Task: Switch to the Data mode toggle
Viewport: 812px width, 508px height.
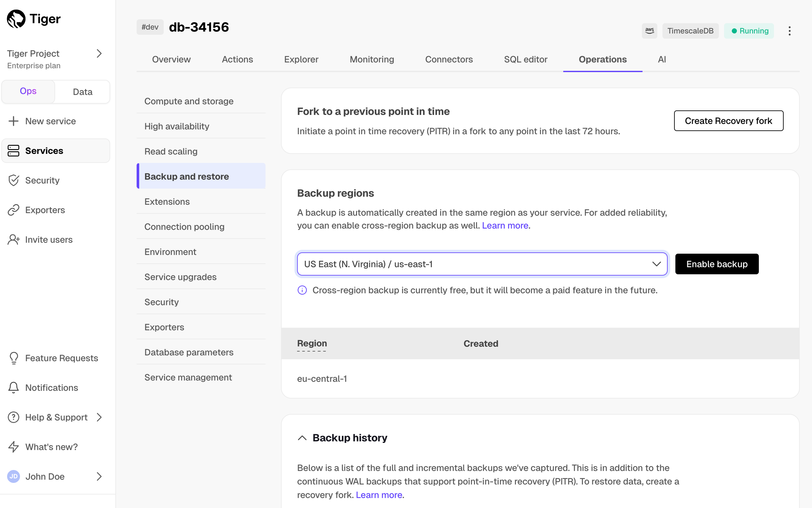Action: pyautogui.click(x=82, y=92)
